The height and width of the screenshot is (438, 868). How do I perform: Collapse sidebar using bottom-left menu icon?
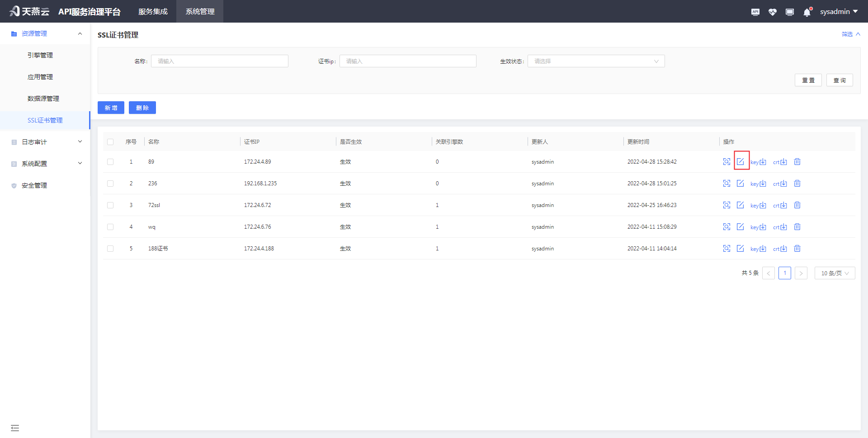point(15,428)
